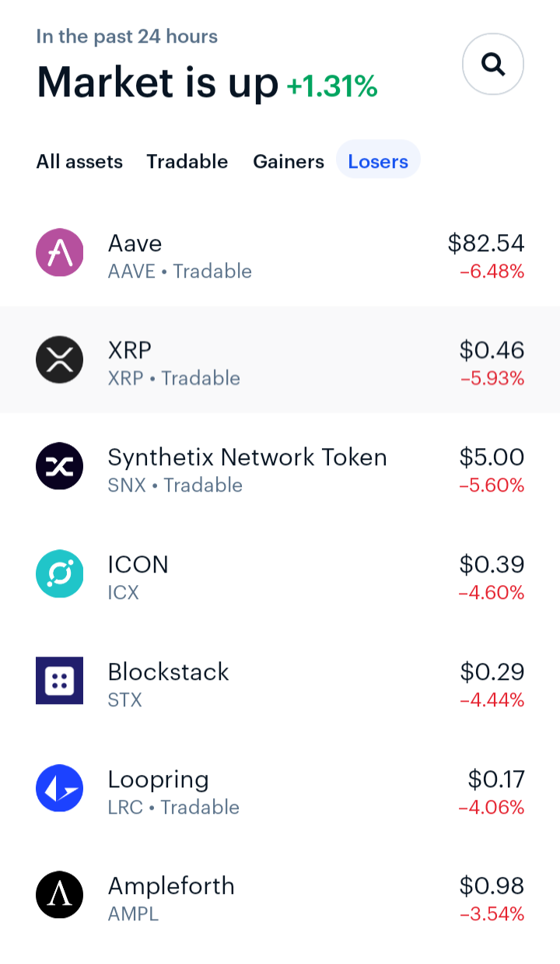Tap the Aave coin logo
560x964 pixels.
tap(60, 253)
